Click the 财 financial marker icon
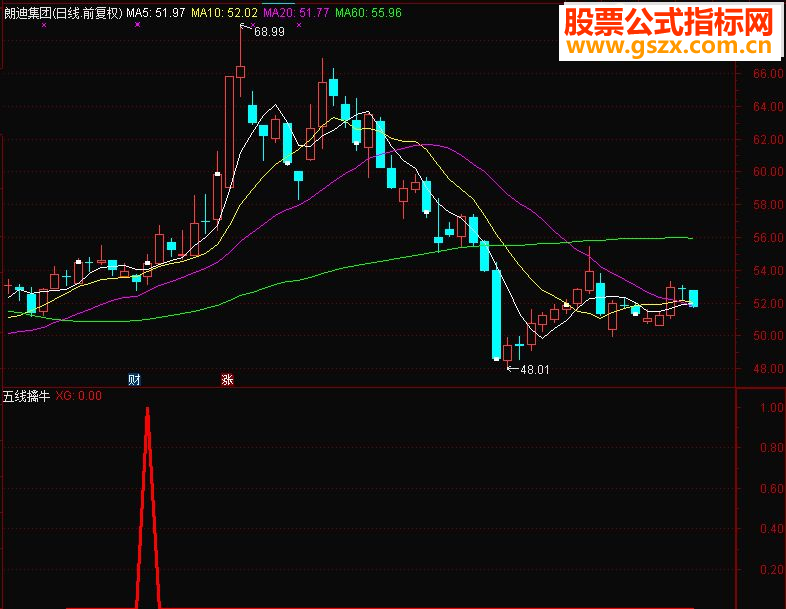The image size is (786, 609). [x=134, y=379]
